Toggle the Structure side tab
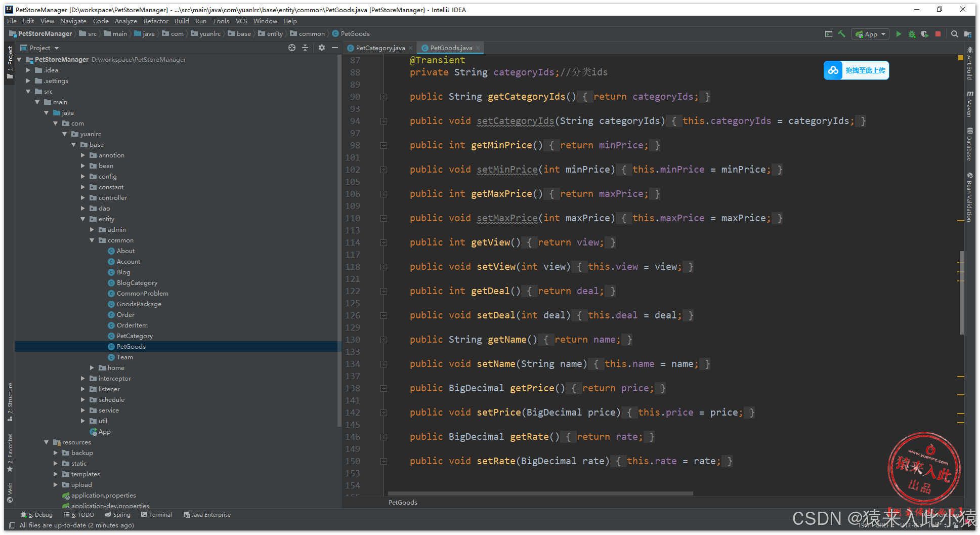980x535 pixels. point(10,402)
